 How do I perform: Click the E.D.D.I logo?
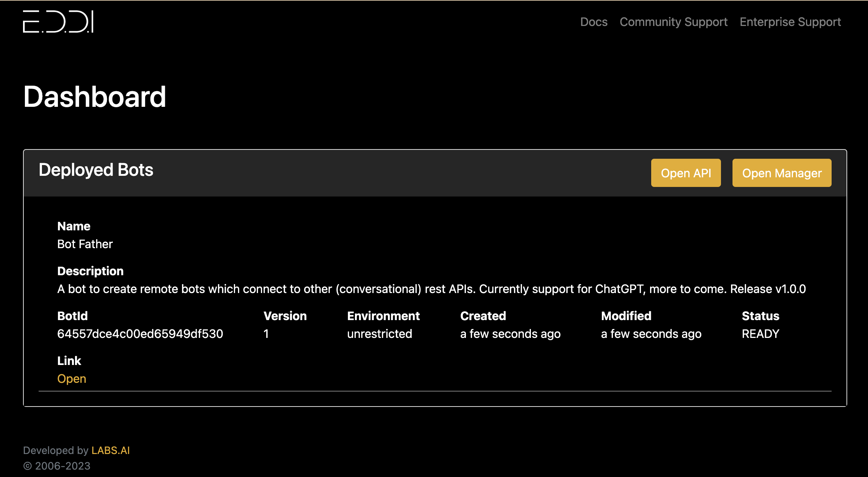[x=58, y=22]
